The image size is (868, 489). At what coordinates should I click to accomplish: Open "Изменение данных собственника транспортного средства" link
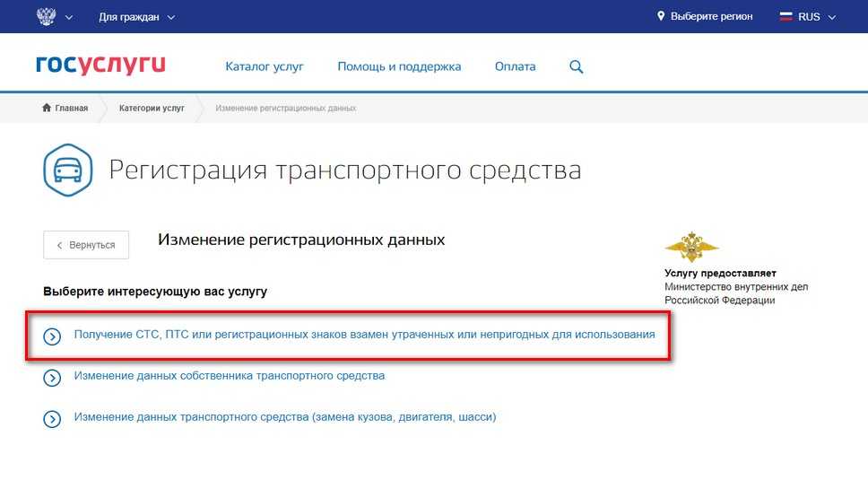click(x=229, y=376)
